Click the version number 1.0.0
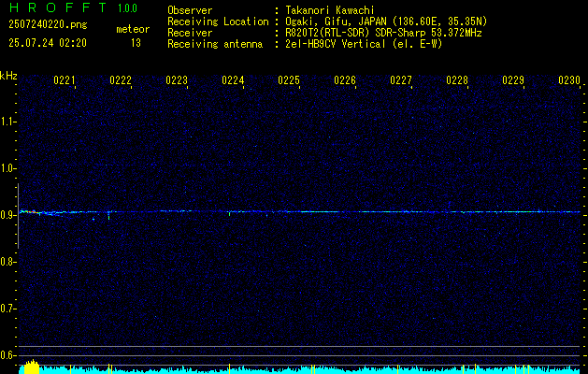Screen dimensions: 588x374 (x=127, y=7)
